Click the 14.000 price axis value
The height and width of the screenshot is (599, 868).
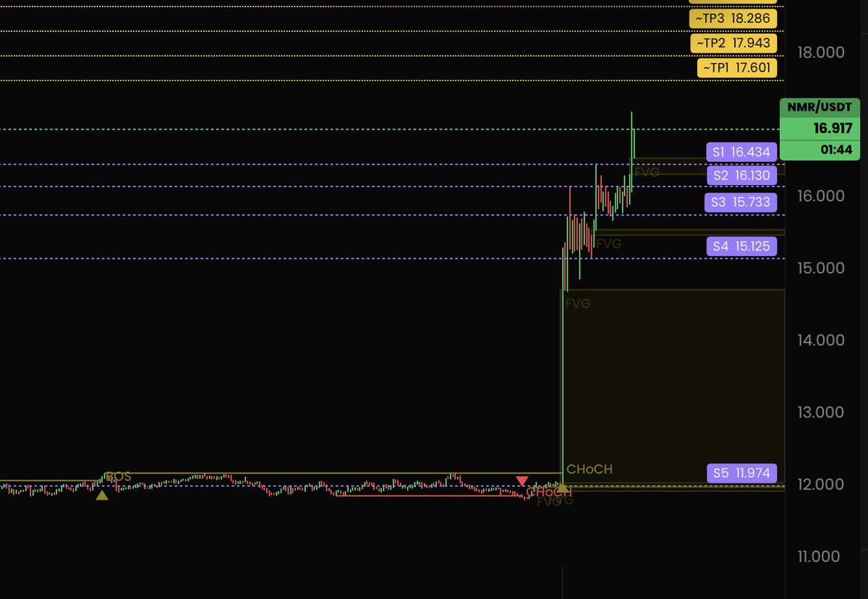pyautogui.click(x=820, y=340)
